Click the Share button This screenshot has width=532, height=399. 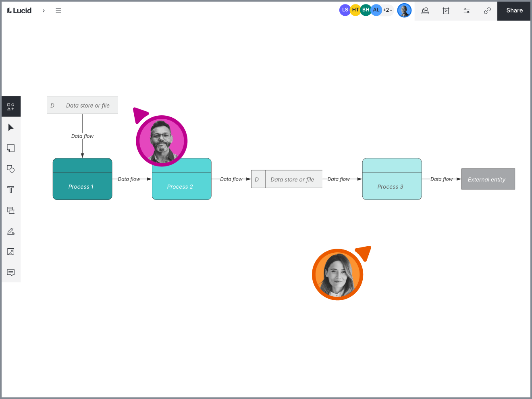pos(514,11)
